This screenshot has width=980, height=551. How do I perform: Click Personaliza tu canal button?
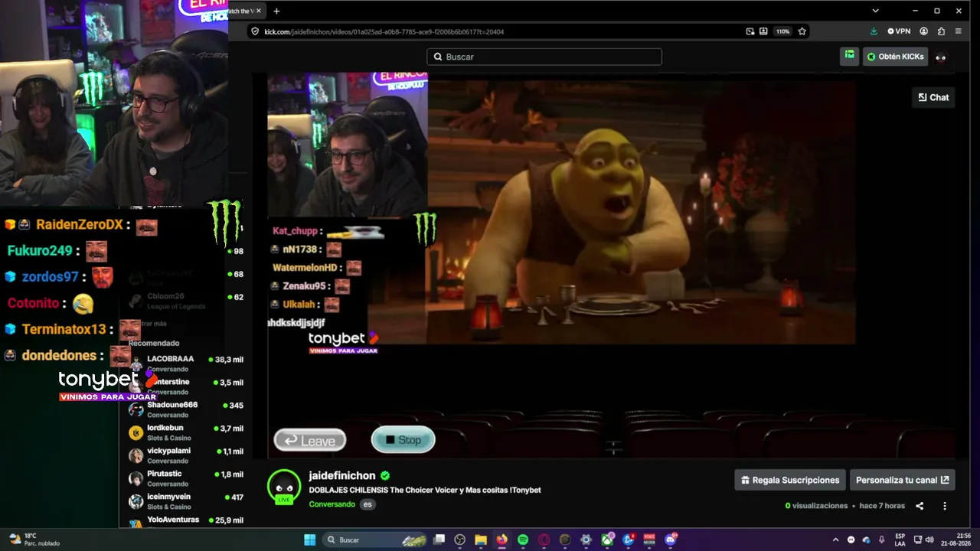click(902, 480)
